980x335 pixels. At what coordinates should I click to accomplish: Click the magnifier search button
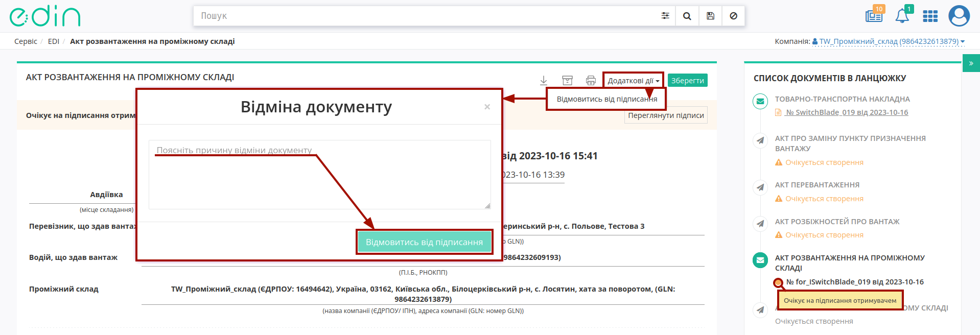click(x=687, y=16)
